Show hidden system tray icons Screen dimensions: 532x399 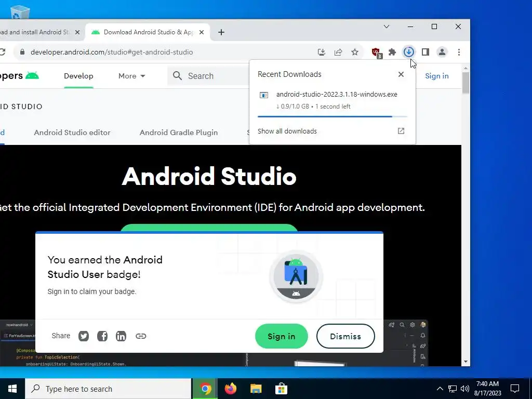[x=440, y=389]
